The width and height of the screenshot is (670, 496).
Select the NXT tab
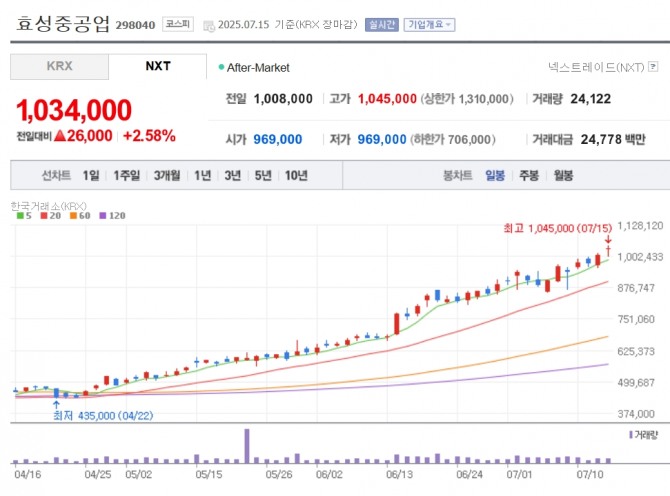[x=157, y=66]
